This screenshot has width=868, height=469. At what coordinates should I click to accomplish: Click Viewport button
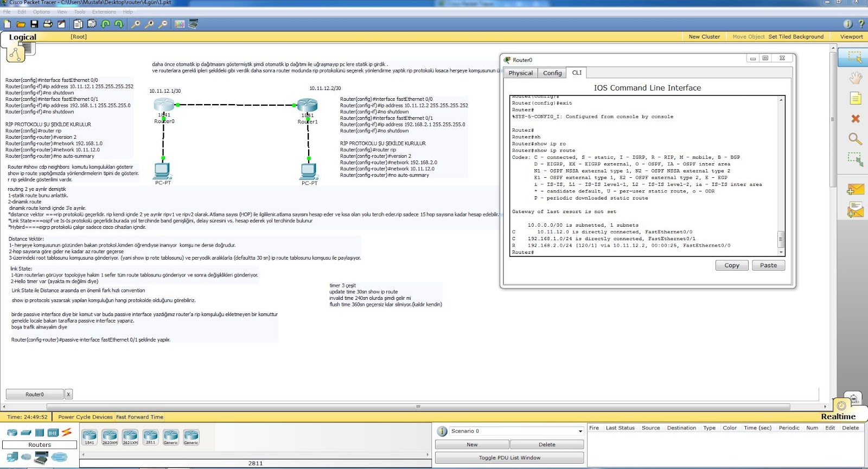click(x=851, y=37)
